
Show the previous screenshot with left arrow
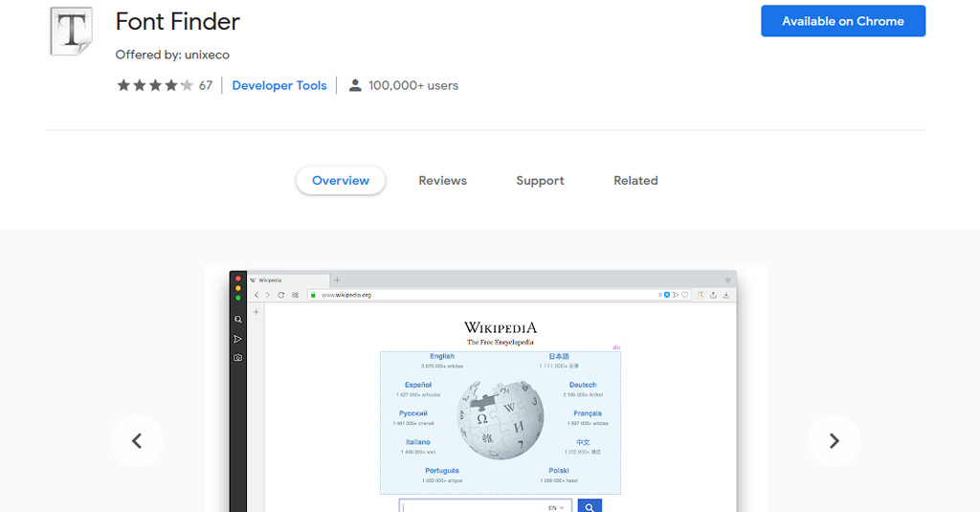pos(137,441)
